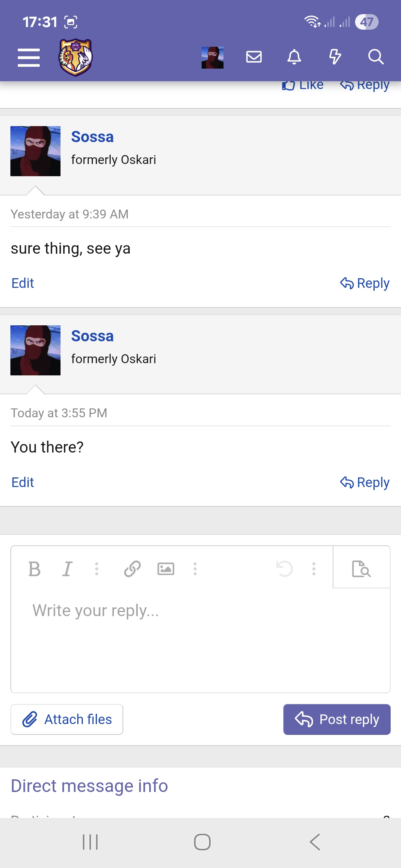Viewport: 401px width, 868px height.
Task: Open the search magnifier
Action: coord(376,57)
